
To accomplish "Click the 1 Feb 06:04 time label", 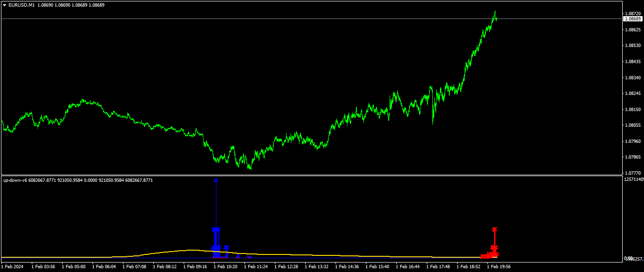I will [104, 267].
